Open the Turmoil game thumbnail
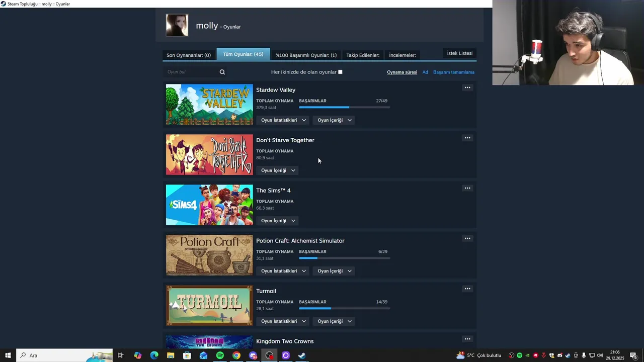The height and width of the screenshot is (362, 644). coord(209,305)
